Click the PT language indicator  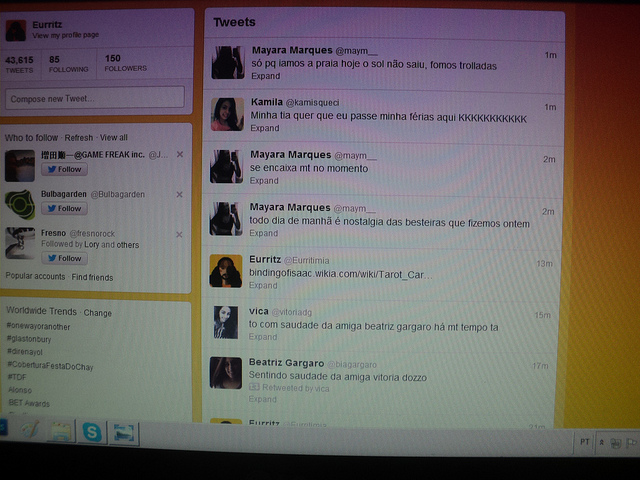pyautogui.click(x=584, y=442)
